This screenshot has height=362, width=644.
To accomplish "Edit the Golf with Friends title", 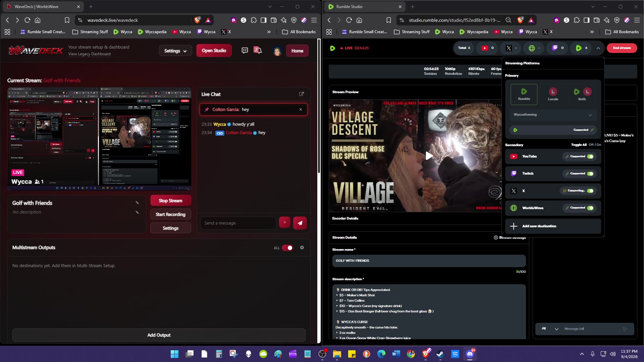I will (x=137, y=203).
